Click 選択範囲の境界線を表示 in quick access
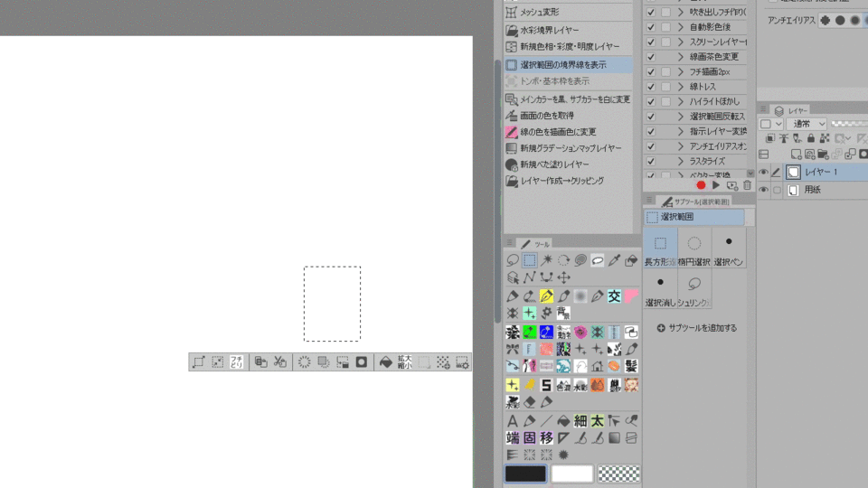868x488 pixels. 569,65
